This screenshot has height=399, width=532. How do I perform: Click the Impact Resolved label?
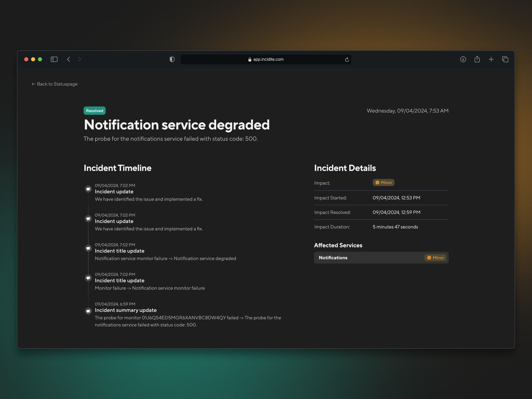point(332,212)
